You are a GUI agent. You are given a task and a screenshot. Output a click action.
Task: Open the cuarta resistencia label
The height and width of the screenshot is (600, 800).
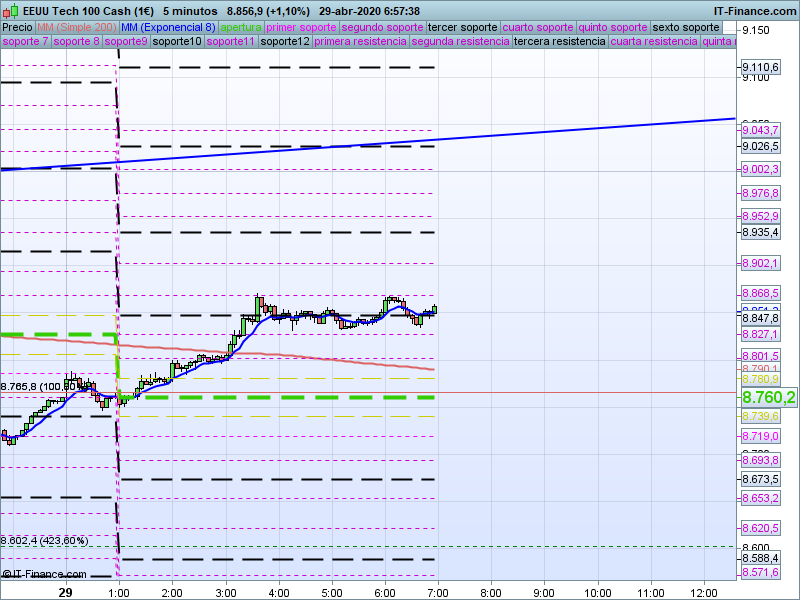[654, 42]
